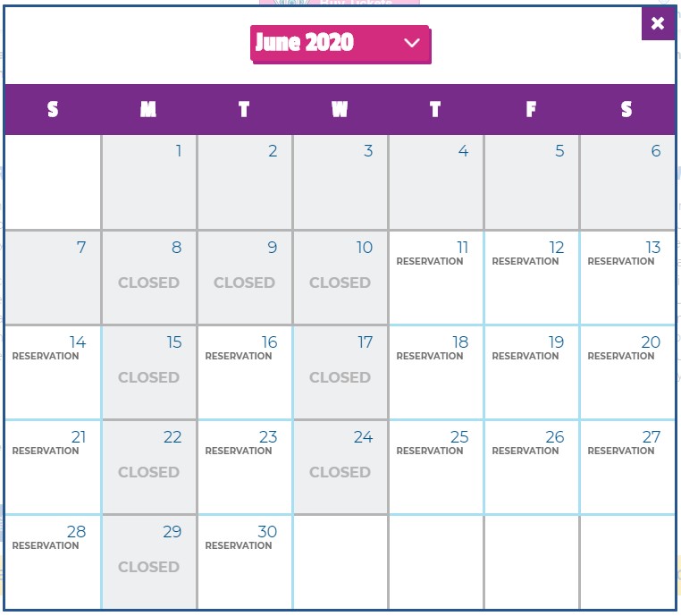Screen dimensions: 681x616
Task: Pick June 20 reservation day
Action: pos(627,372)
